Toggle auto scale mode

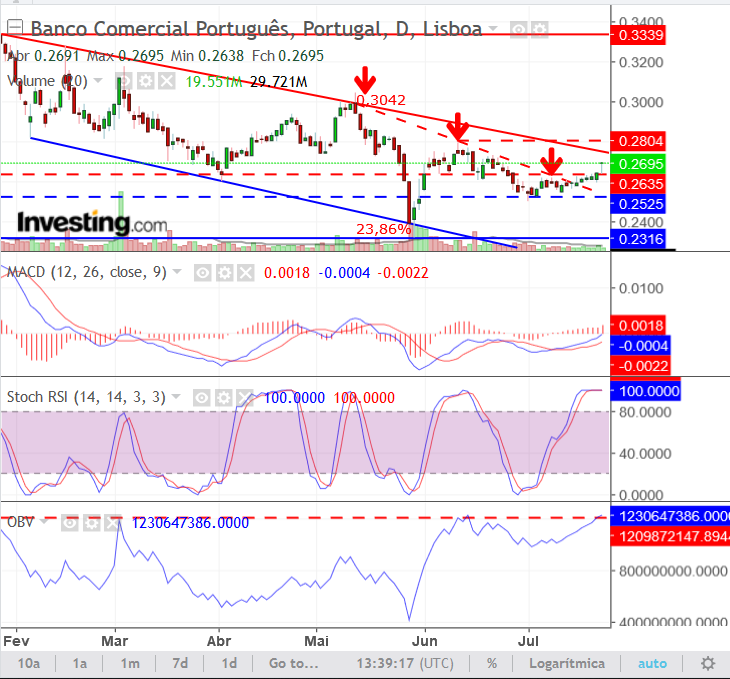pyautogui.click(x=652, y=663)
